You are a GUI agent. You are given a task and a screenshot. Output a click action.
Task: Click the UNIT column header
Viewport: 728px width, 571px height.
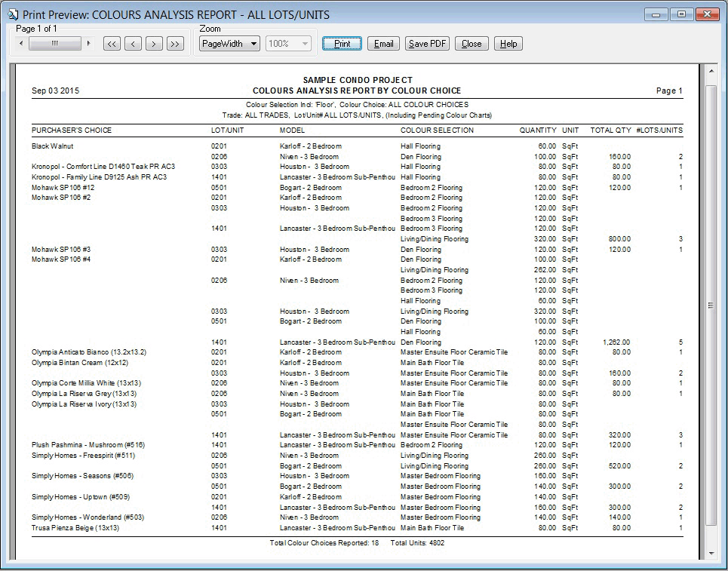click(570, 130)
